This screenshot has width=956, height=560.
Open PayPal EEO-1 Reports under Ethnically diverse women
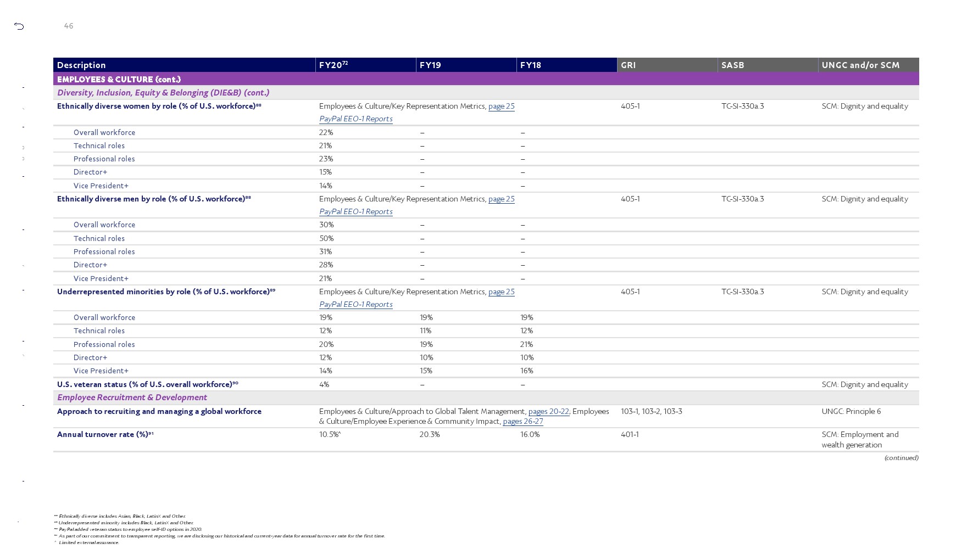pyautogui.click(x=355, y=119)
